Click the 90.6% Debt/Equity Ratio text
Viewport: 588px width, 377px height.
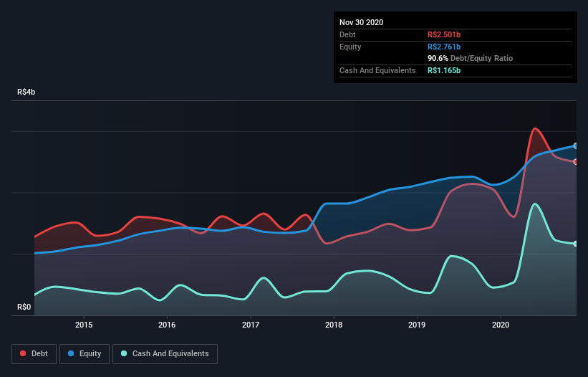470,58
